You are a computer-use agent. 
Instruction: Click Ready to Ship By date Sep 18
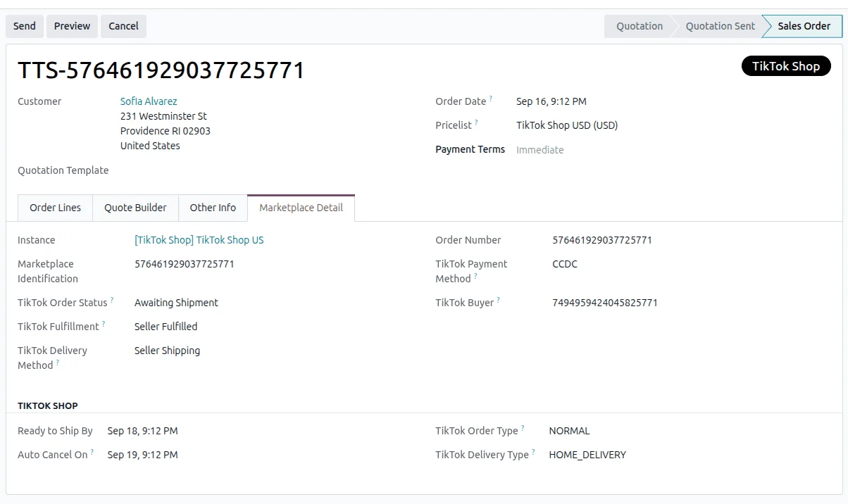click(143, 431)
